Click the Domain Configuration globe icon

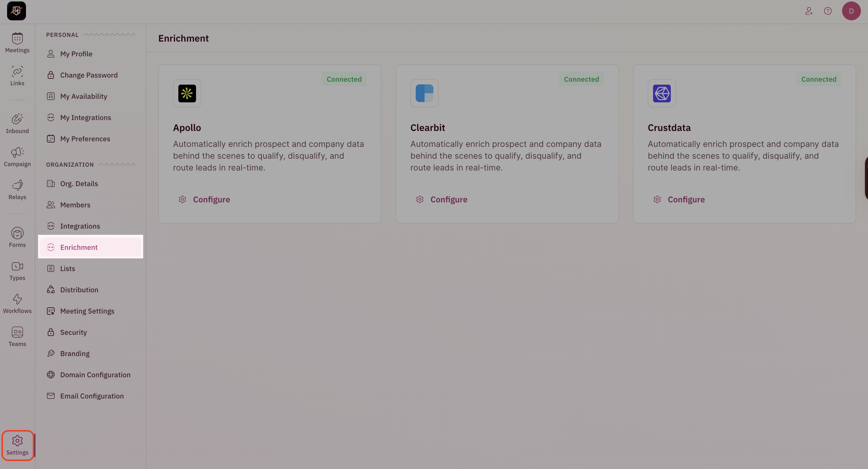point(50,375)
